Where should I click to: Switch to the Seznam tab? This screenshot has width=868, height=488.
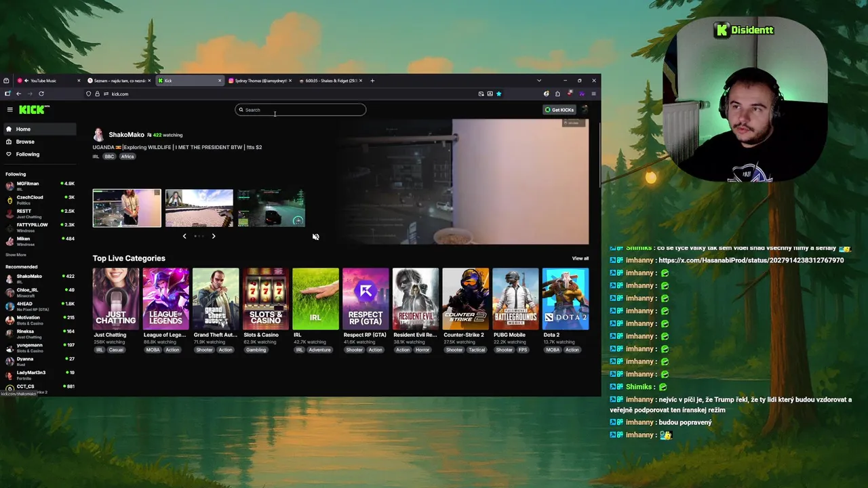[119, 81]
